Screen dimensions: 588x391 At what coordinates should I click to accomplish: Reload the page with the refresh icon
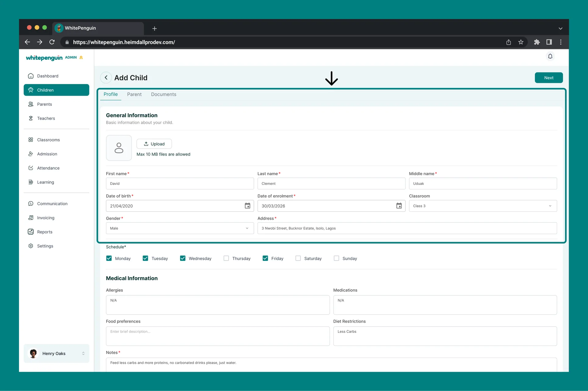coord(52,42)
